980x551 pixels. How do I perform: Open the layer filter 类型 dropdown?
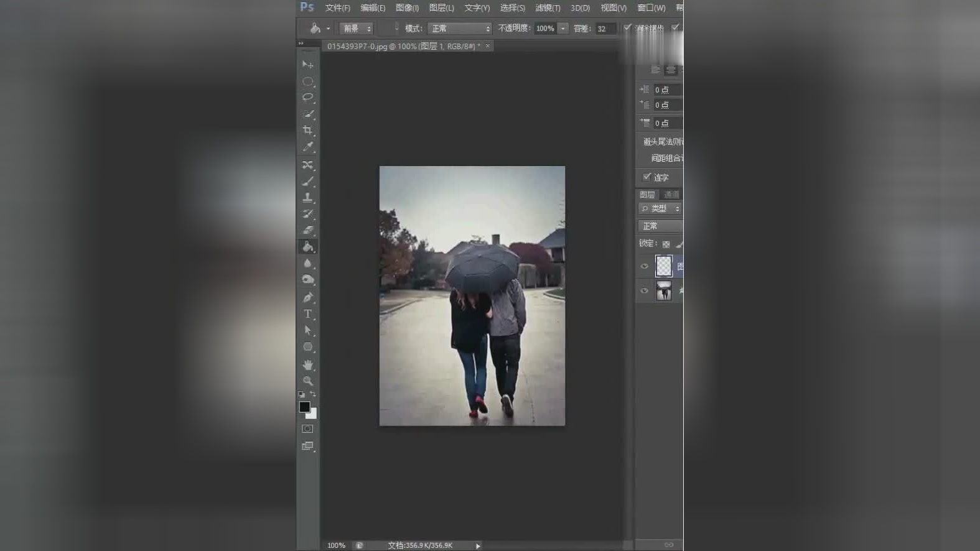[660, 208]
